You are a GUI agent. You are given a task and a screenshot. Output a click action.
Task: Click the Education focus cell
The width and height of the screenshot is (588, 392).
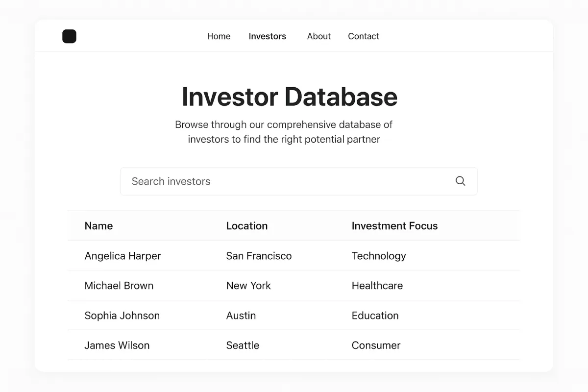(x=375, y=316)
